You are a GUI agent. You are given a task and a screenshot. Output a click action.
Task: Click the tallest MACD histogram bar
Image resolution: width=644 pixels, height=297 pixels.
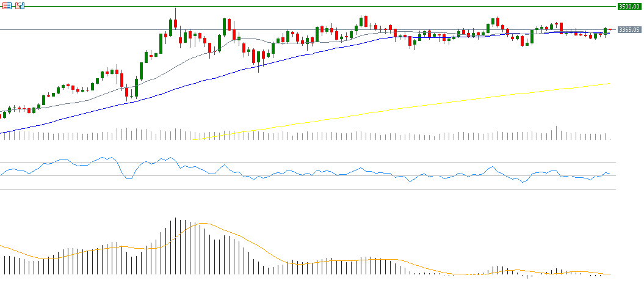tap(175, 246)
